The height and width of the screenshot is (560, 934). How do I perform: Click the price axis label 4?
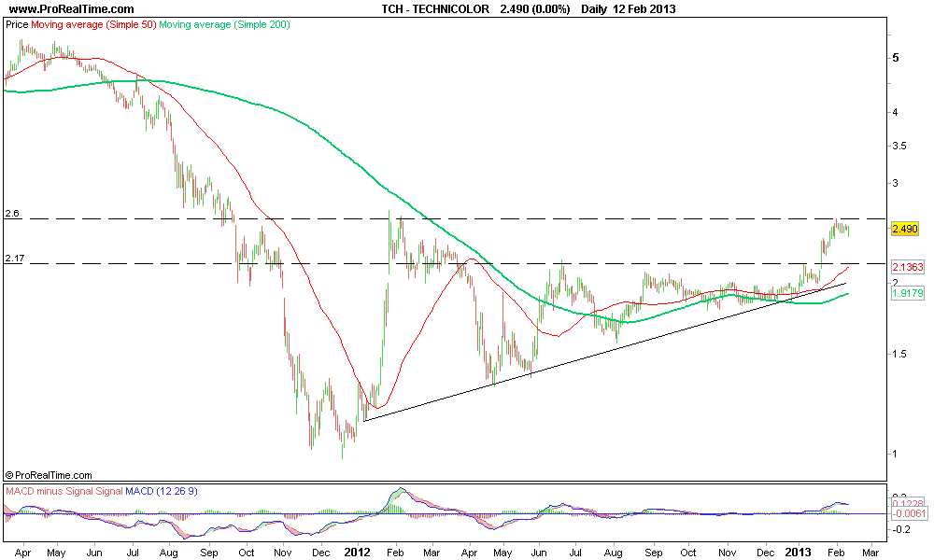(896, 112)
